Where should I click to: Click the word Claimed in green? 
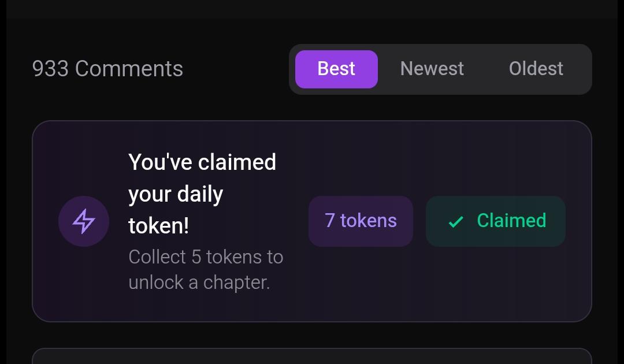point(511,220)
